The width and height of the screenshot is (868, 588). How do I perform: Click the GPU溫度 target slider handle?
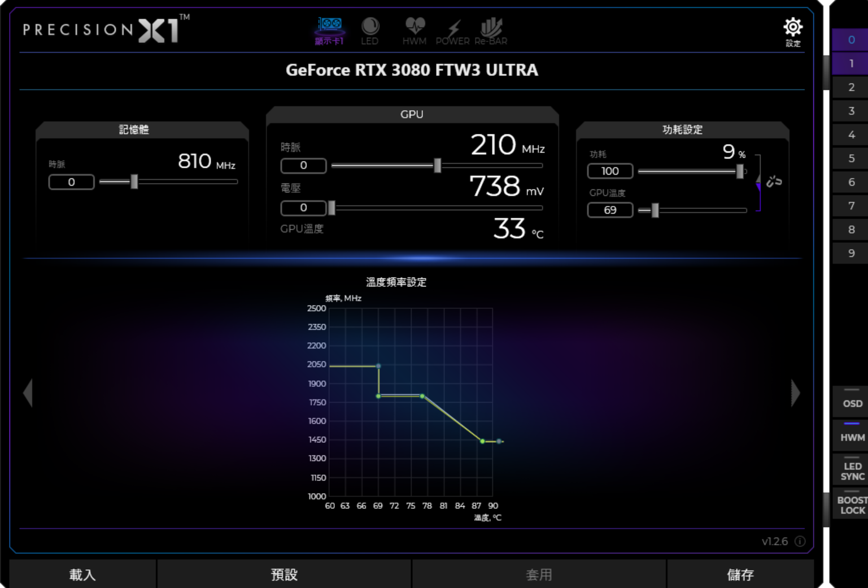(655, 210)
